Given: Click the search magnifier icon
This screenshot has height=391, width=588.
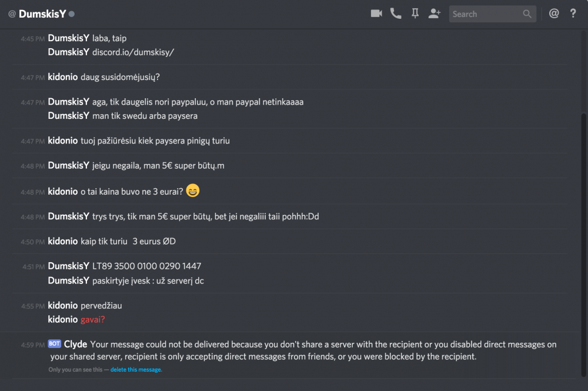Looking at the screenshot, I should [x=527, y=14].
